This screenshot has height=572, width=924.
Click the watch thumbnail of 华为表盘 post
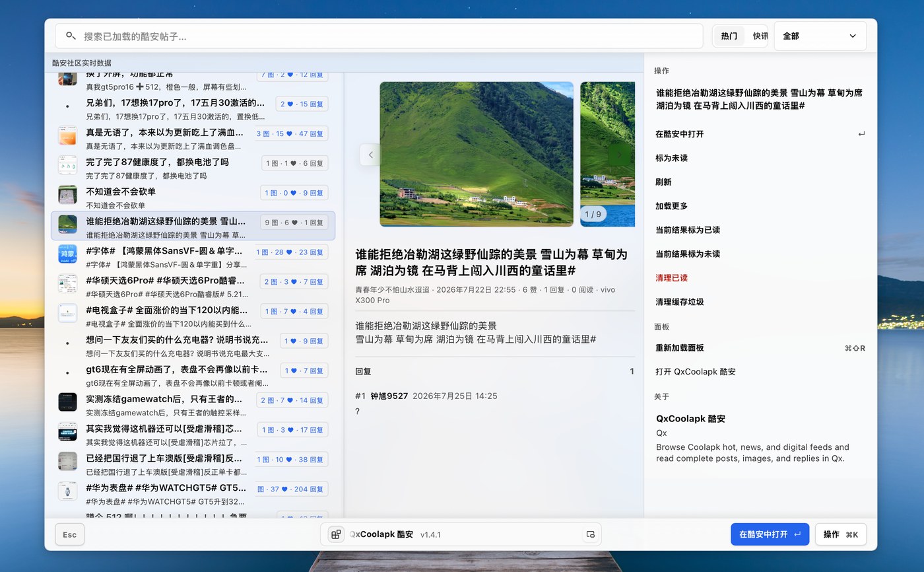[67, 491]
